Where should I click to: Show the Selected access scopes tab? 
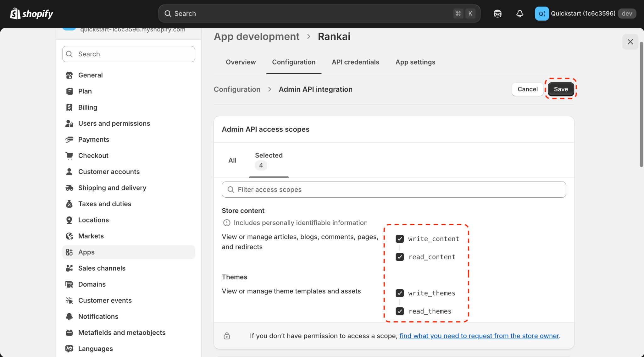pyautogui.click(x=269, y=160)
